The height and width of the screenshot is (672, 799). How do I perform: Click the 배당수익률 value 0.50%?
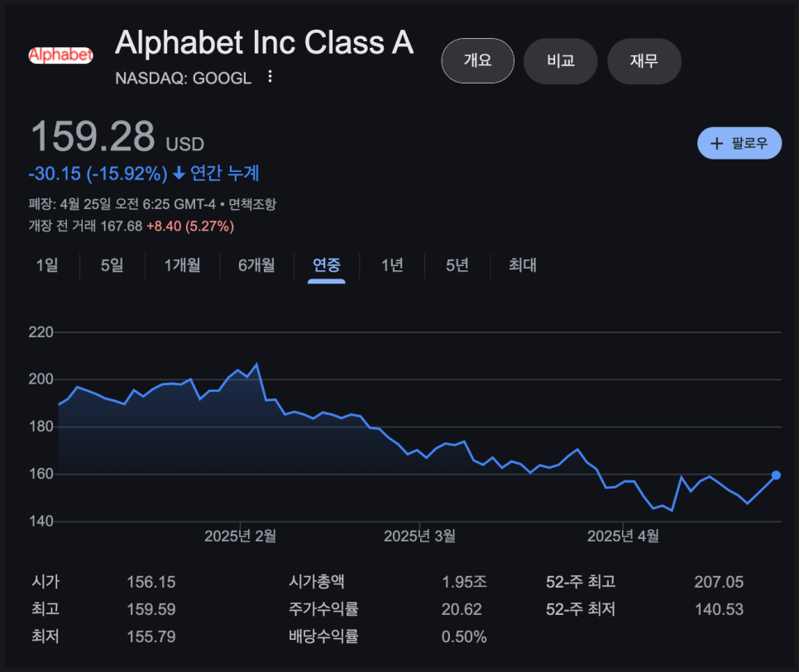tap(464, 636)
